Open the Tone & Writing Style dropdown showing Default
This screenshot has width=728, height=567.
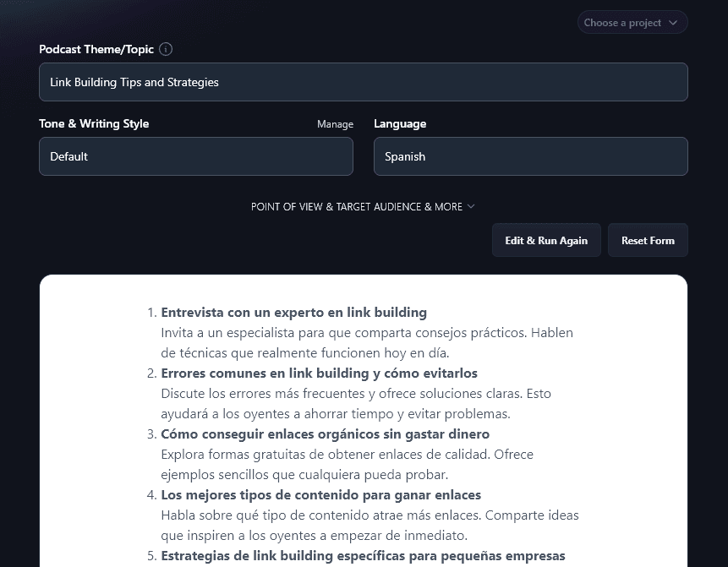(196, 156)
